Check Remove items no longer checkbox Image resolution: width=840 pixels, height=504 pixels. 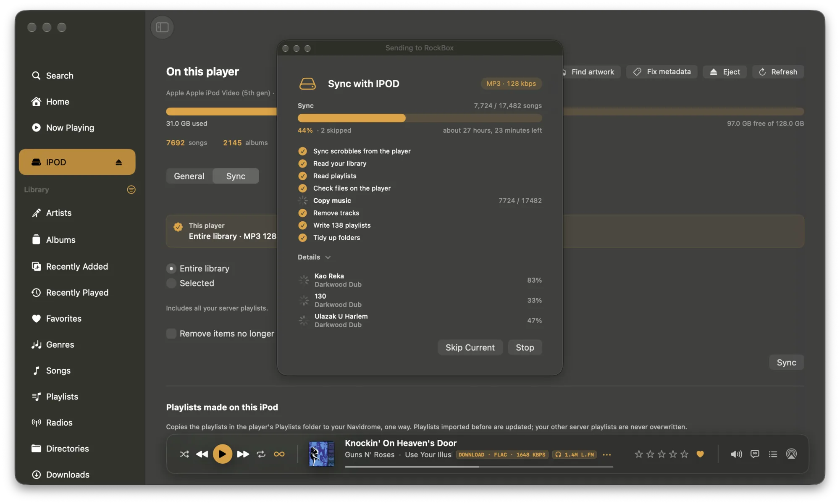[171, 334]
